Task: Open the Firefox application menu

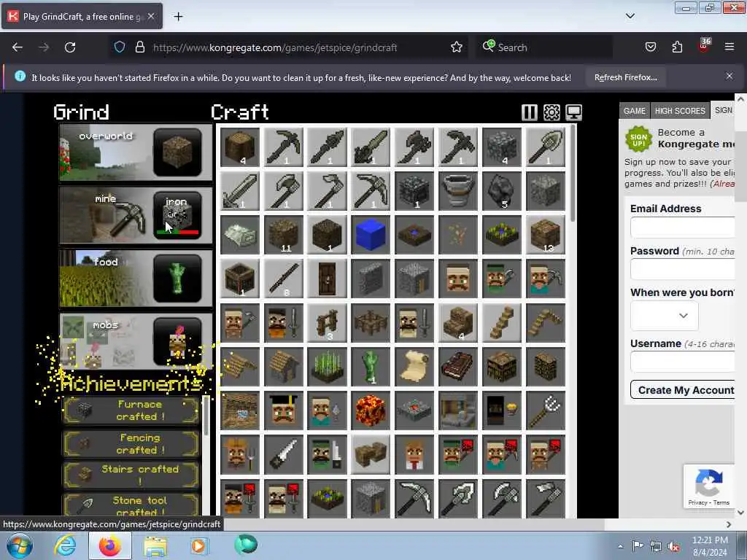Action: [x=729, y=47]
